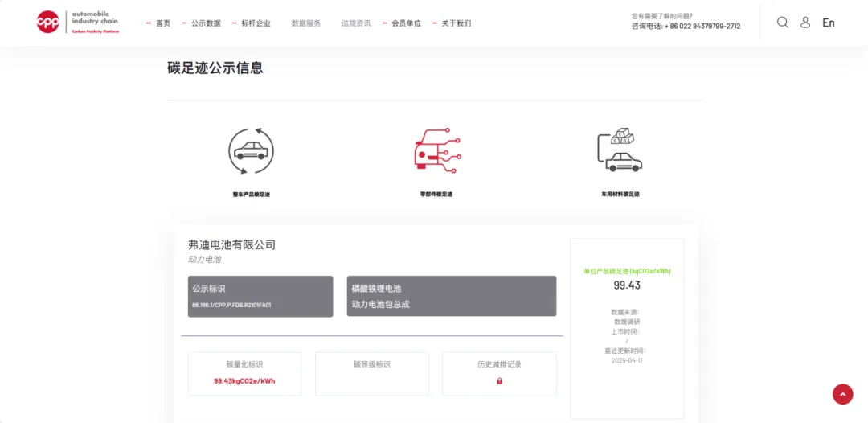This screenshot has height=423, width=868.
Task: Click the 车用材料碳足迹 label
Action: (620, 195)
